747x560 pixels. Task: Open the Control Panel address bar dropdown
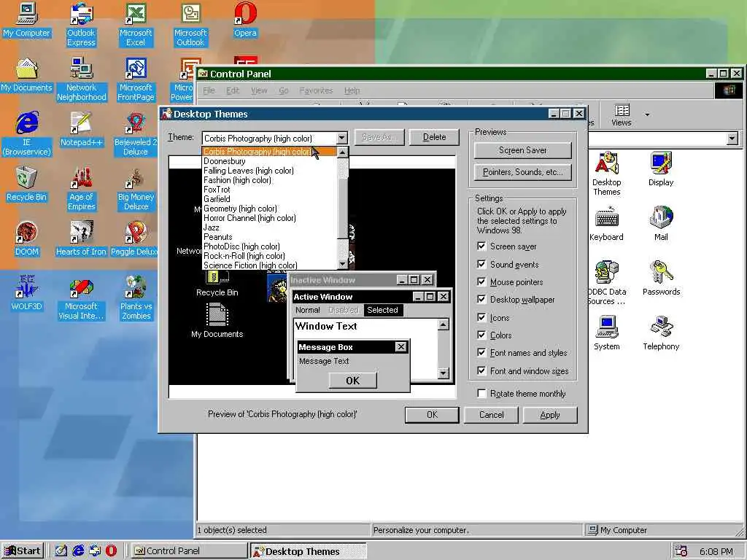click(732, 139)
